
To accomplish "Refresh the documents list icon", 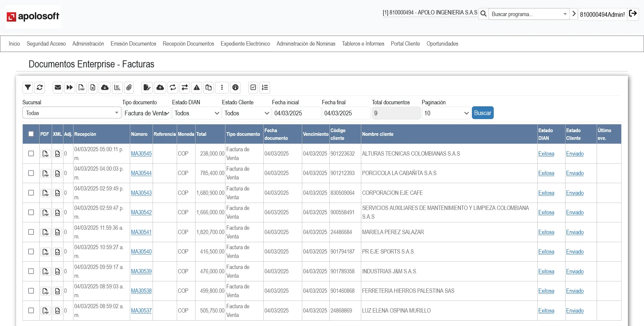I will click(40, 88).
